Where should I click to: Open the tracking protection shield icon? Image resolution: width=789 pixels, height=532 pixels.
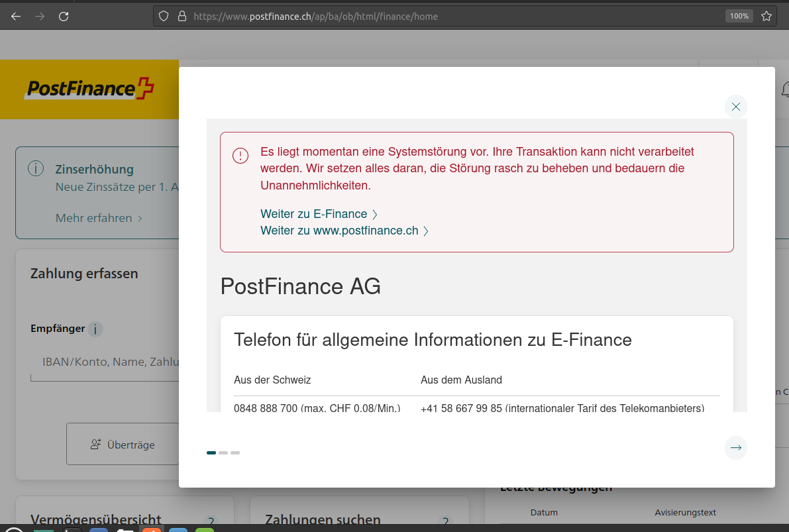point(164,16)
